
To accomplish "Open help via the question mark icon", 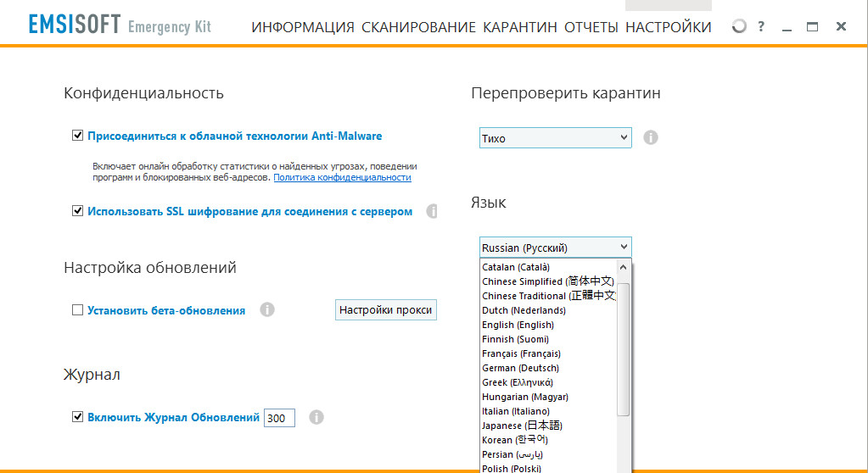I will (x=761, y=27).
